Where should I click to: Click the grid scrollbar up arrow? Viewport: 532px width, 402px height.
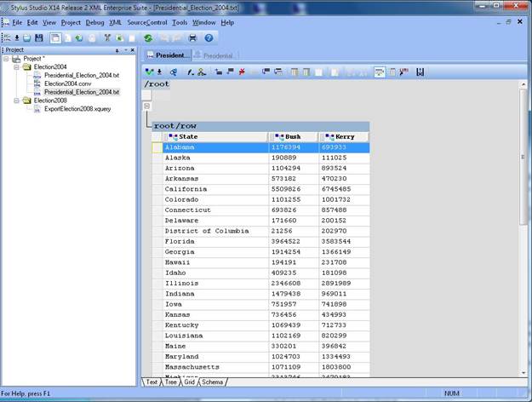tap(523, 83)
